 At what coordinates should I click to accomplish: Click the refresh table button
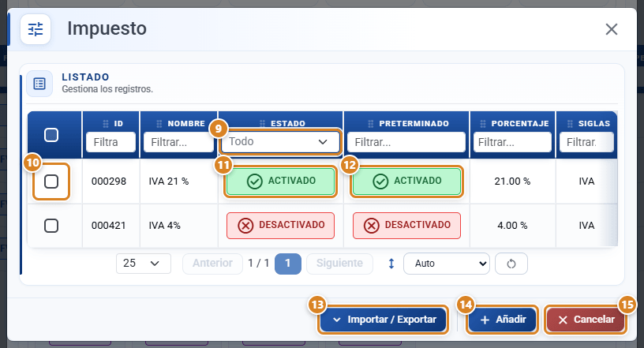tap(511, 264)
